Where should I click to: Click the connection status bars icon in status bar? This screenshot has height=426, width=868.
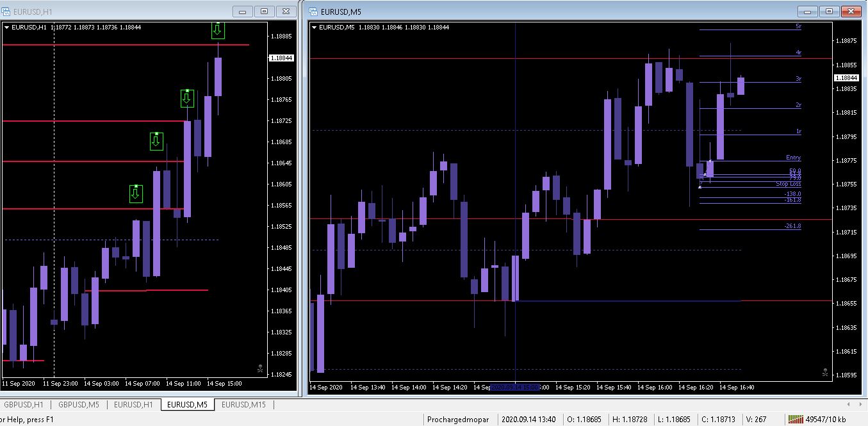point(796,420)
